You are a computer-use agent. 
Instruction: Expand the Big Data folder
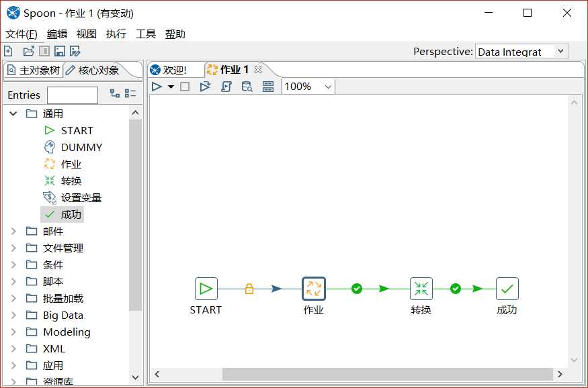[x=13, y=315]
